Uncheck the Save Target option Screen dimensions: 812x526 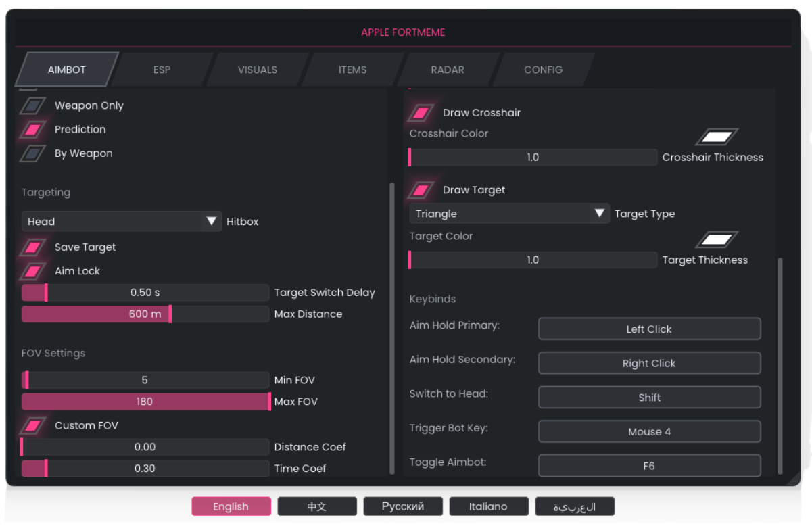pyautogui.click(x=32, y=247)
